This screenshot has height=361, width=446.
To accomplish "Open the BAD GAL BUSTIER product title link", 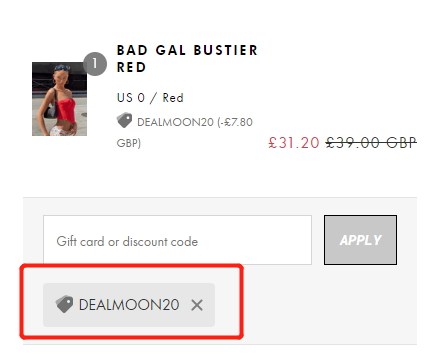I will [187, 50].
